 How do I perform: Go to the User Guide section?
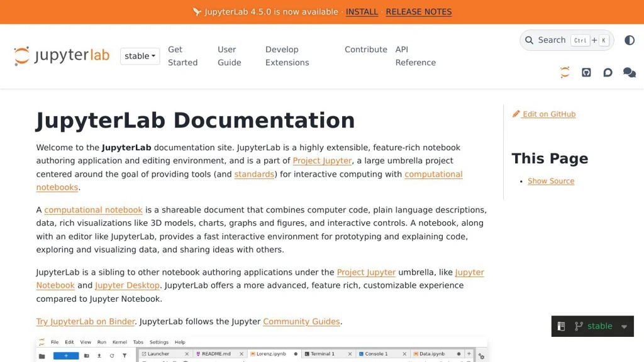pyautogui.click(x=229, y=56)
